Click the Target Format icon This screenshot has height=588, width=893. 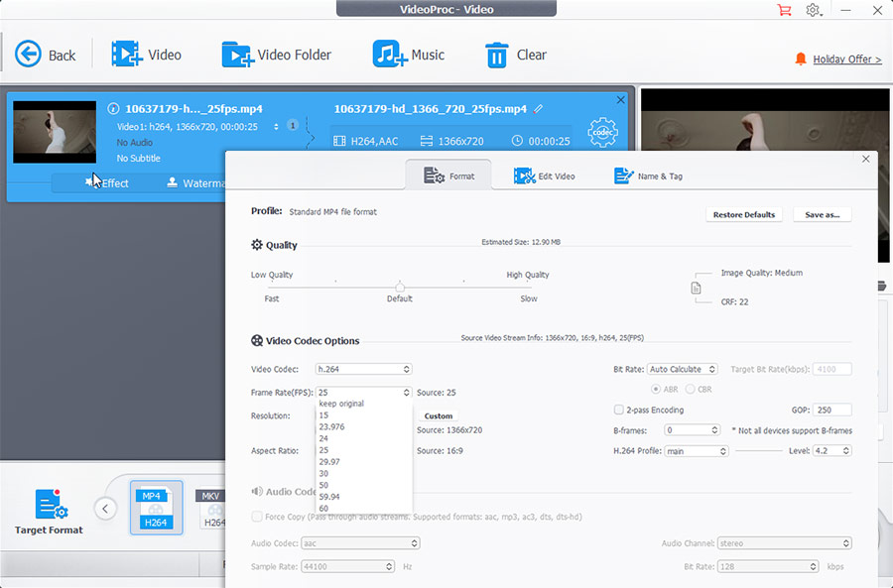(51, 505)
